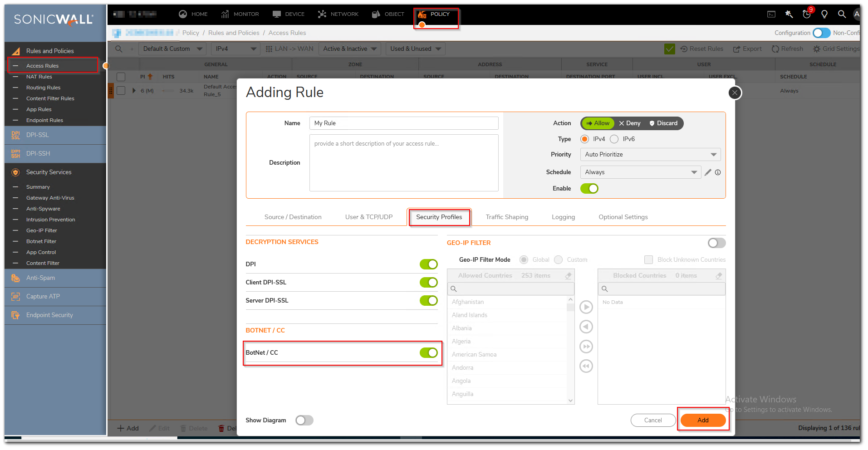The width and height of the screenshot is (868, 450).
Task: Click the Add button in dialog
Action: (x=703, y=421)
